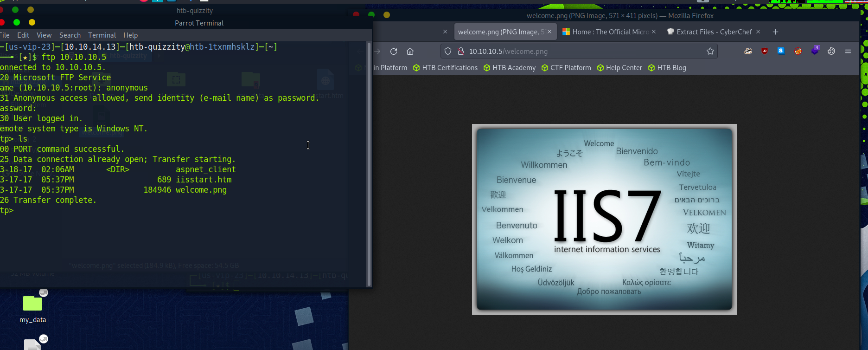The image size is (868, 350).
Task: Open the Terminal menu in Parrot Terminal
Action: click(x=102, y=35)
